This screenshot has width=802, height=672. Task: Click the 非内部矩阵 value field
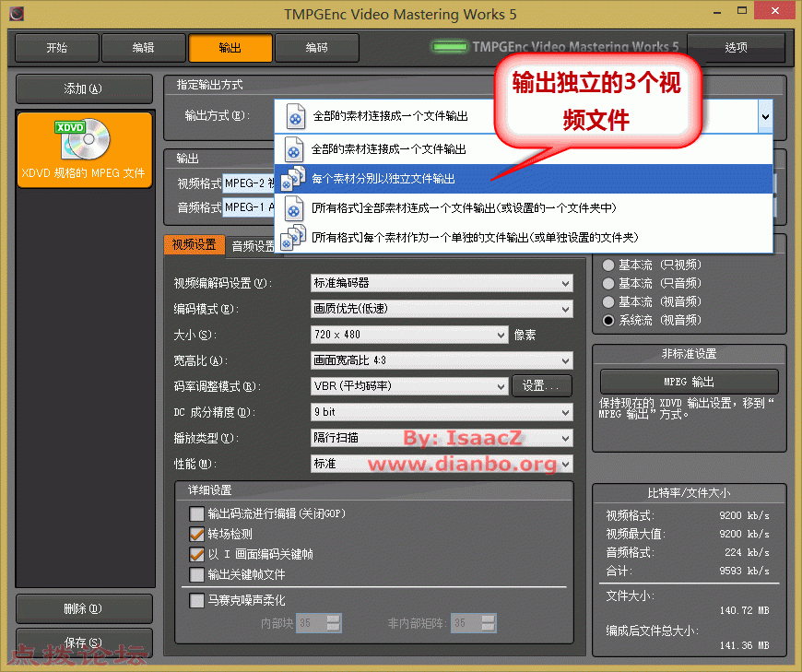tap(466, 623)
